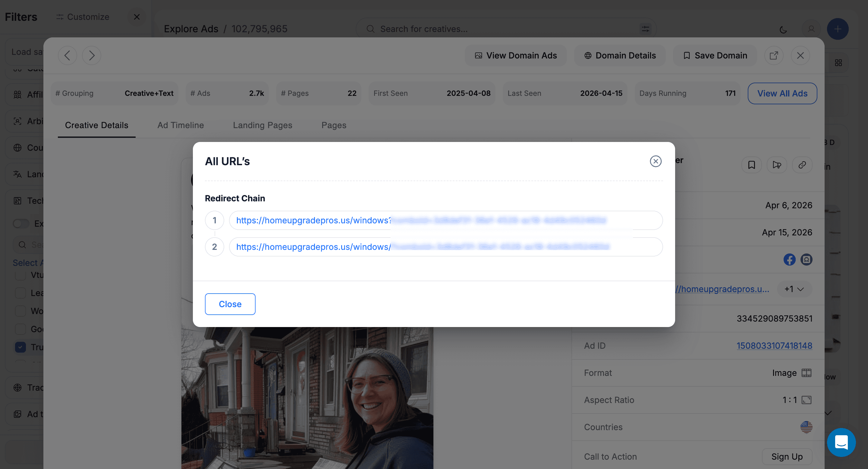The width and height of the screenshot is (868, 469).
Task: Click the bookmark icon in details panel
Action: click(x=751, y=165)
